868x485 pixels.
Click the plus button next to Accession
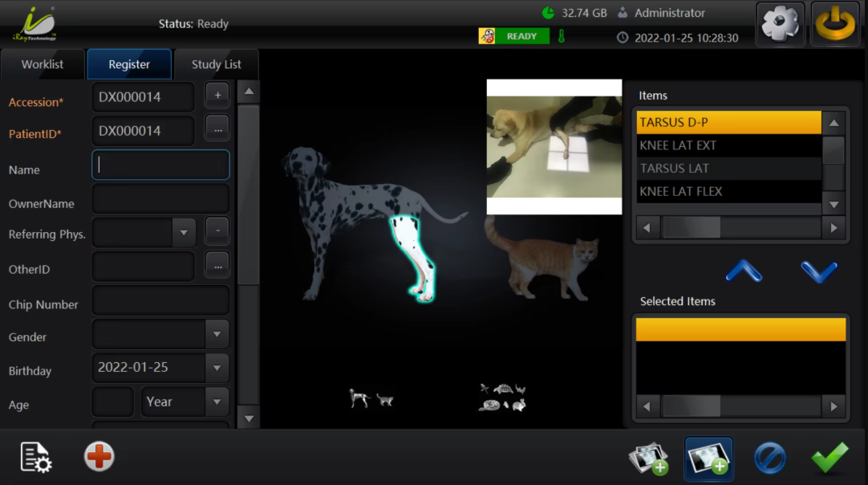[217, 96]
